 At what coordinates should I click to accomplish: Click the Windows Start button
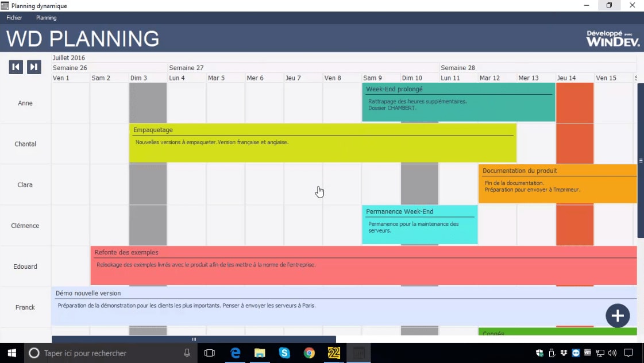(11, 353)
